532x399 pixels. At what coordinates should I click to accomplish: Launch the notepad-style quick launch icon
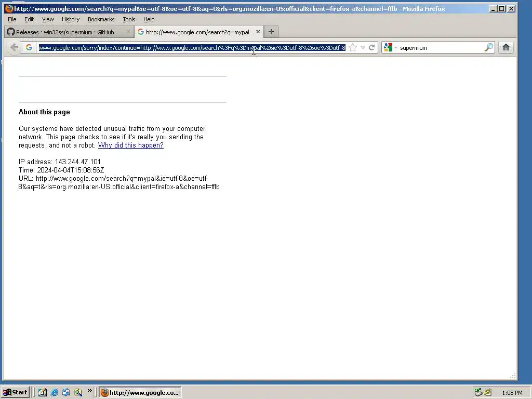[x=43, y=392]
